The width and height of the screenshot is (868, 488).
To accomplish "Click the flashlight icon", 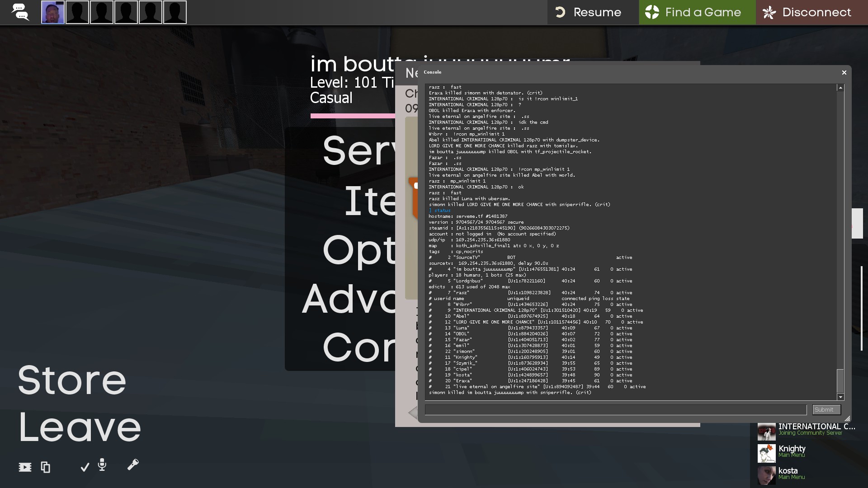I will tap(133, 465).
